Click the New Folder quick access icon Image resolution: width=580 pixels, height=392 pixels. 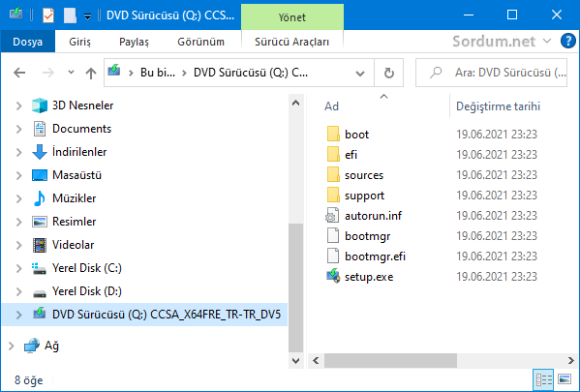[70, 15]
